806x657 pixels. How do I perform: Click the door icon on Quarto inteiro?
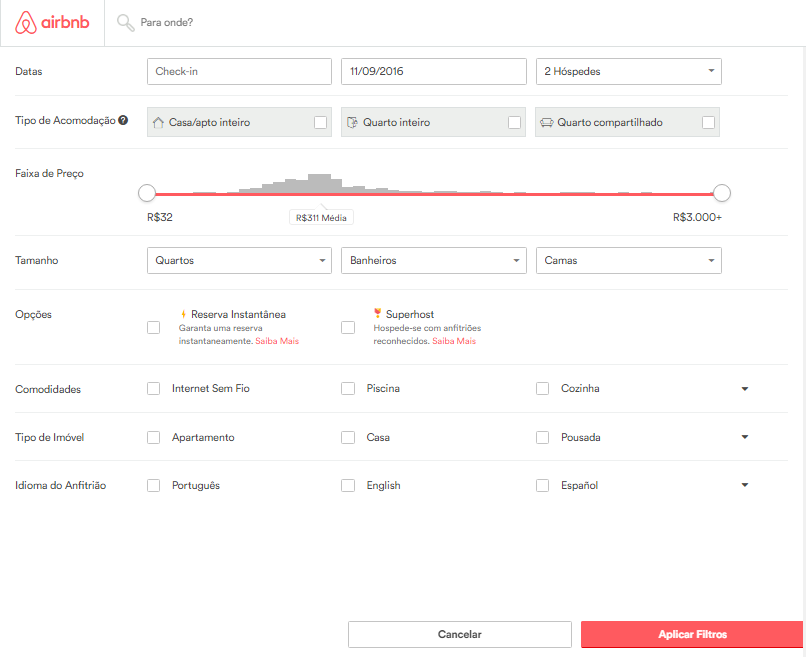352,120
